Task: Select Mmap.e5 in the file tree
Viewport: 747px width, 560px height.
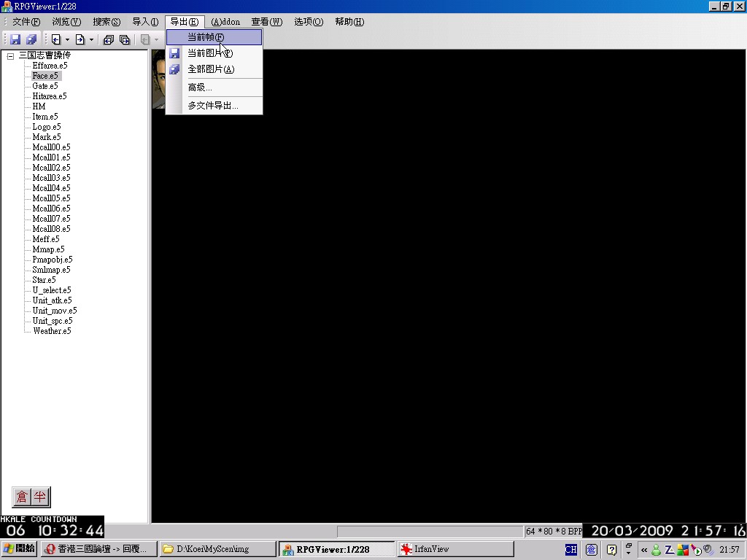Action: click(x=48, y=249)
